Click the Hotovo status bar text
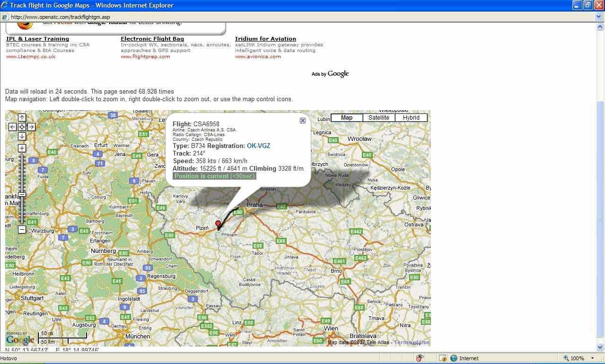Image resolution: width=605 pixels, height=364 pixels. click(x=9, y=358)
